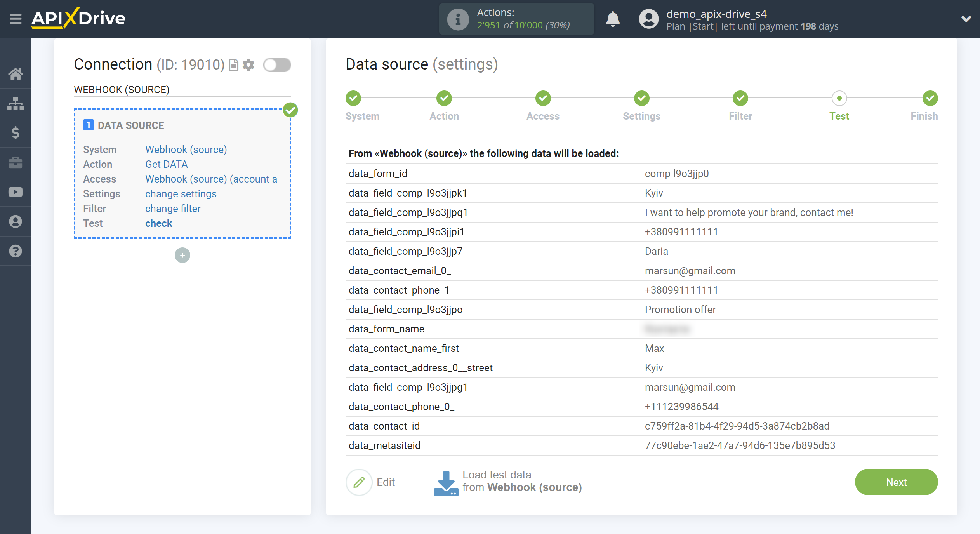
Task: Click the check test link
Action: point(159,223)
